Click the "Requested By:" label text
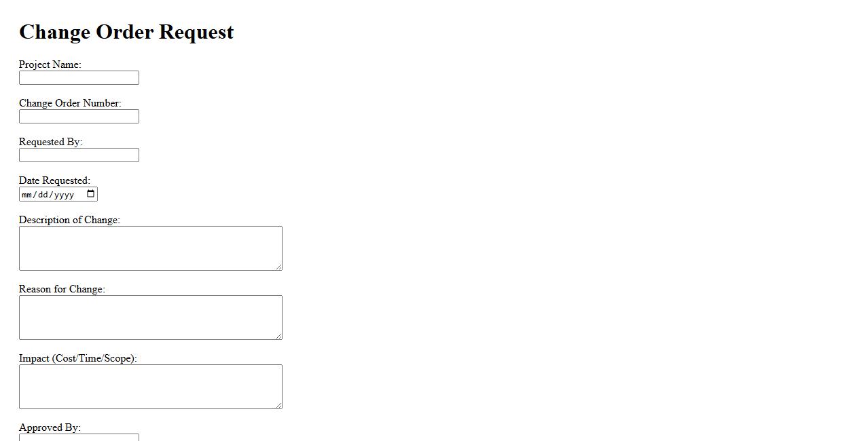Image resolution: width=868 pixels, height=441 pixels. [x=50, y=142]
